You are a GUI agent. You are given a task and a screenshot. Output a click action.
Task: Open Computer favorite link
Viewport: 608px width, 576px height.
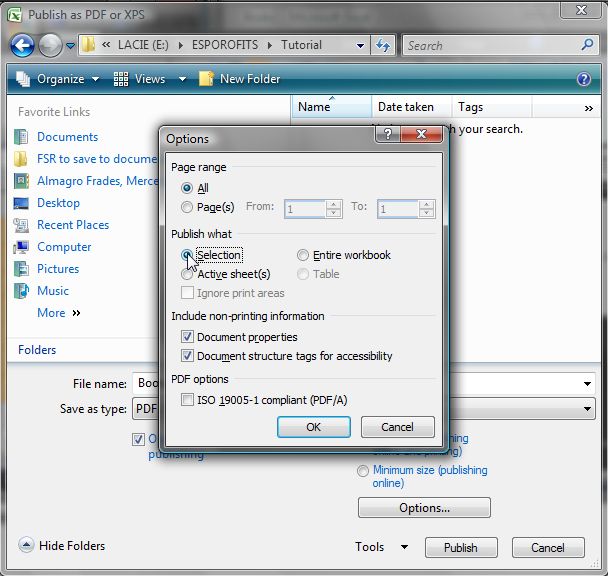(x=64, y=247)
